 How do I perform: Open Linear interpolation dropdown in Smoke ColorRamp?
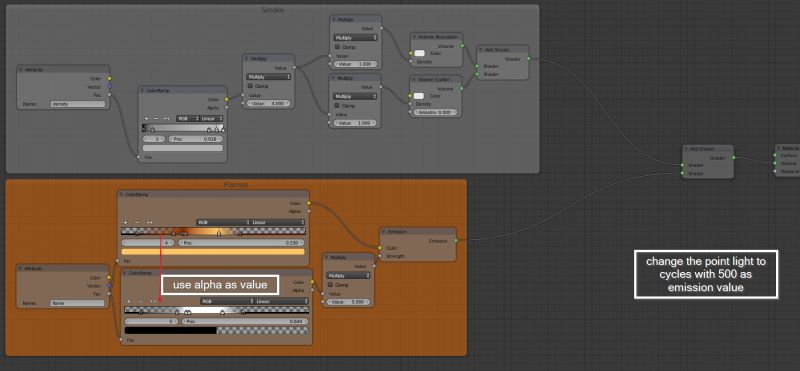tap(211, 118)
